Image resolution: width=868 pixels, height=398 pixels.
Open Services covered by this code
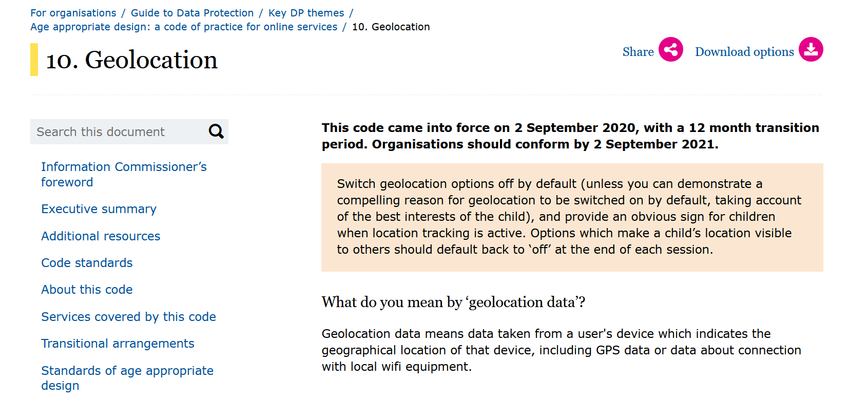[x=128, y=317]
